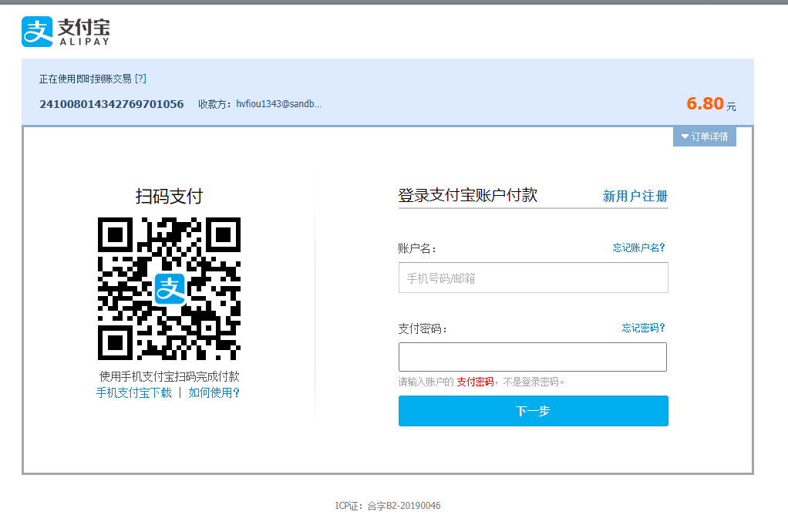The height and width of the screenshot is (532, 788).
Task: Click the 忘记密码? link
Action: point(643,328)
